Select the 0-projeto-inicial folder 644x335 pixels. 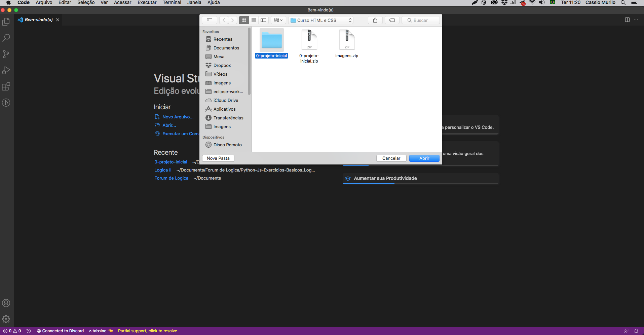coord(272,44)
